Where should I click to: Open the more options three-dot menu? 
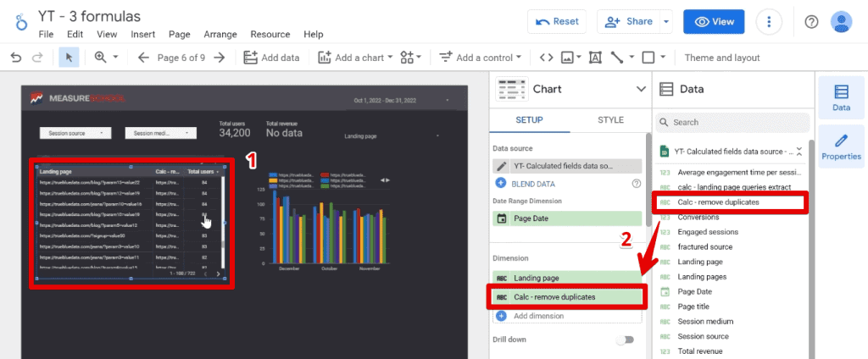[768, 21]
